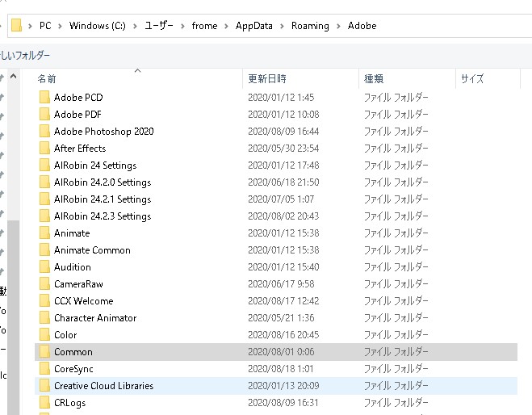The width and height of the screenshot is (532, 415).
Task: Click the Creative Cloud Libraries folder icon
Action: click(x=44, y=386)
